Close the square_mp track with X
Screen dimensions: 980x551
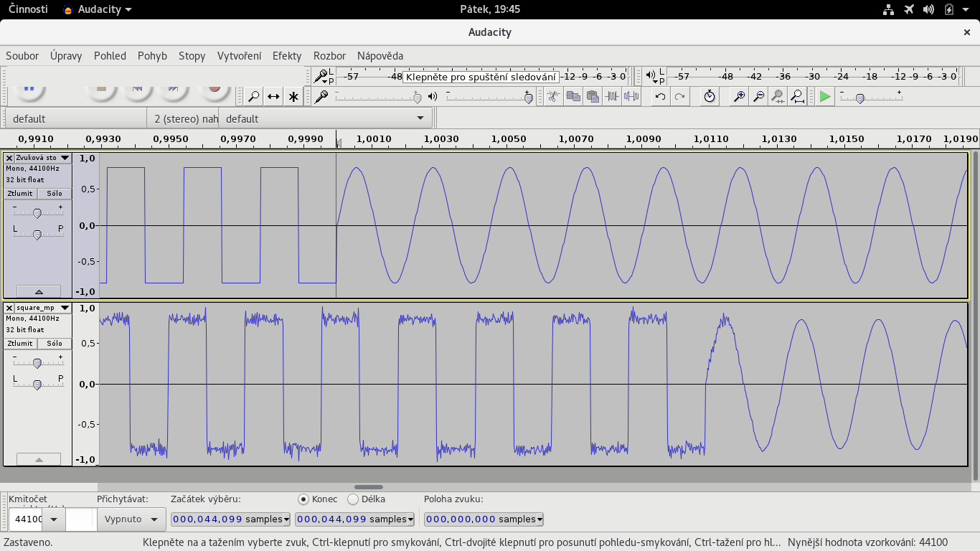click(9, 308)
